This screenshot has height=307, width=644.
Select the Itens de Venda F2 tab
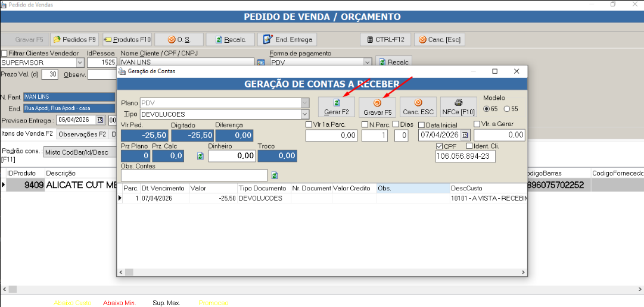point(27,134)
